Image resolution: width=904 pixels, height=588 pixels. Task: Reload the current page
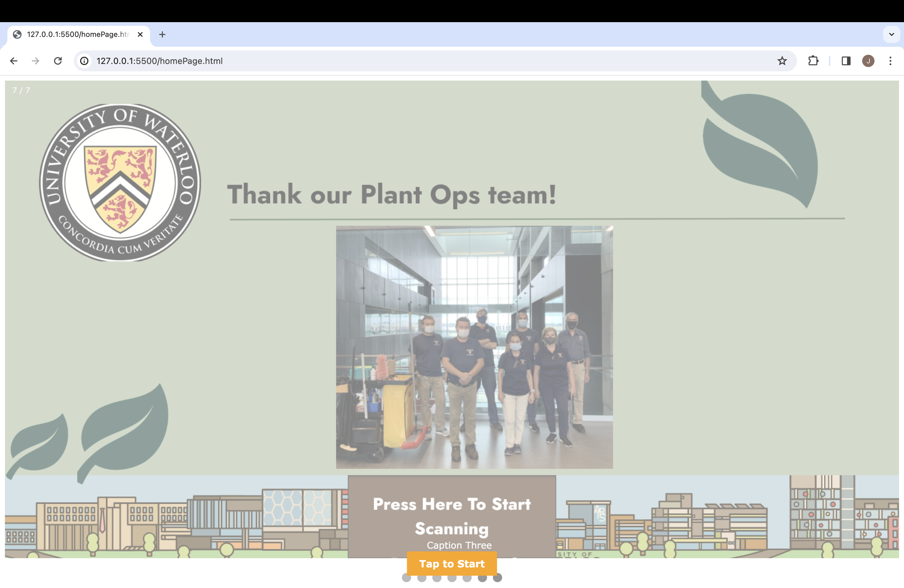click(x=58, y=61)
